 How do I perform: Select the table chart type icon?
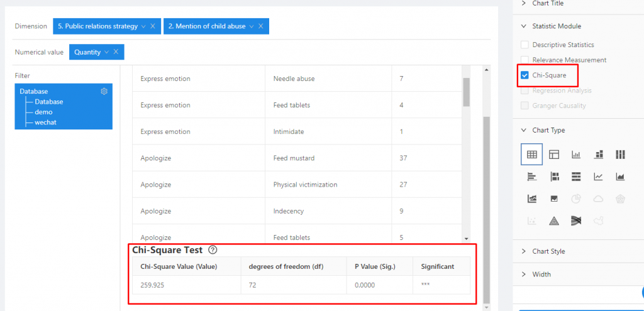(531, 155)
